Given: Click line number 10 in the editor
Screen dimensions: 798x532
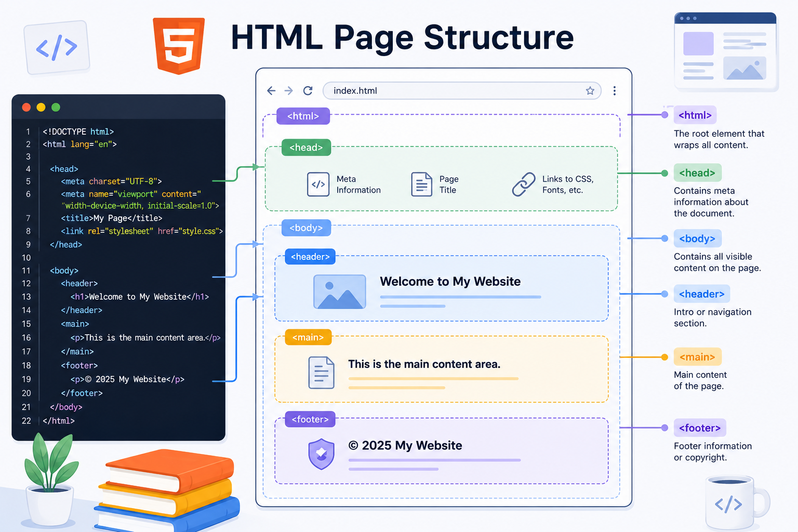Looking at the screenshot, I should [x=26, y=258].
